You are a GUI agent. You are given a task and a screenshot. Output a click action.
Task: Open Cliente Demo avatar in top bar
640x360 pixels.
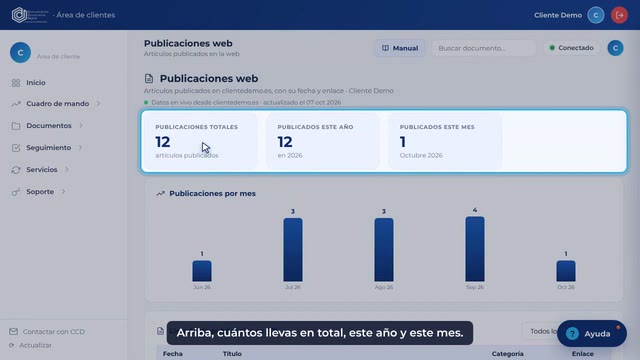[x=596, y=15]
